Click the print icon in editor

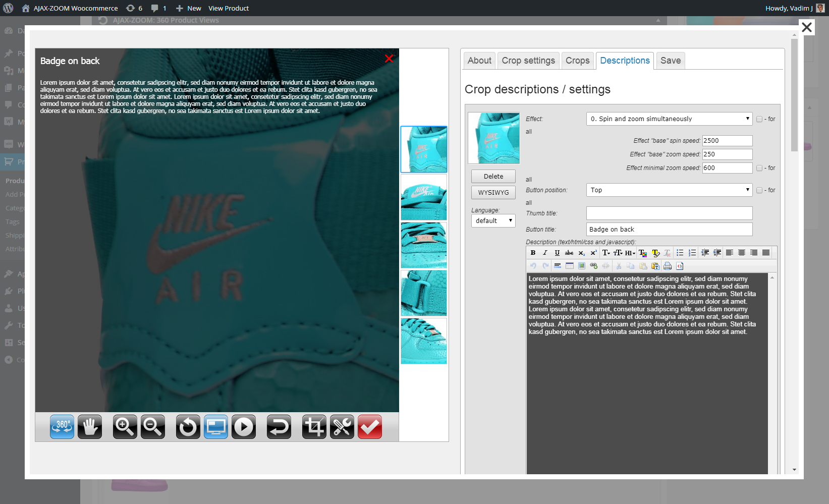click(x=668, y=266)
